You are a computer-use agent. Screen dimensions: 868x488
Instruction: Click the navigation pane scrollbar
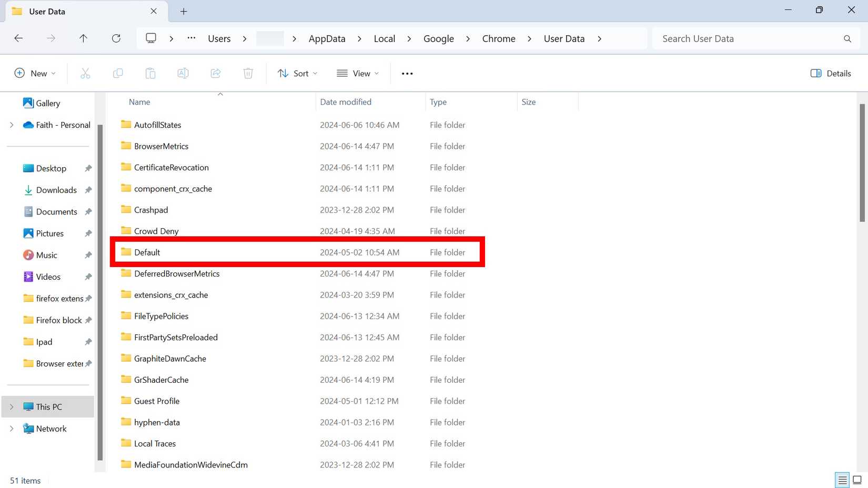(x=100, y=292)
